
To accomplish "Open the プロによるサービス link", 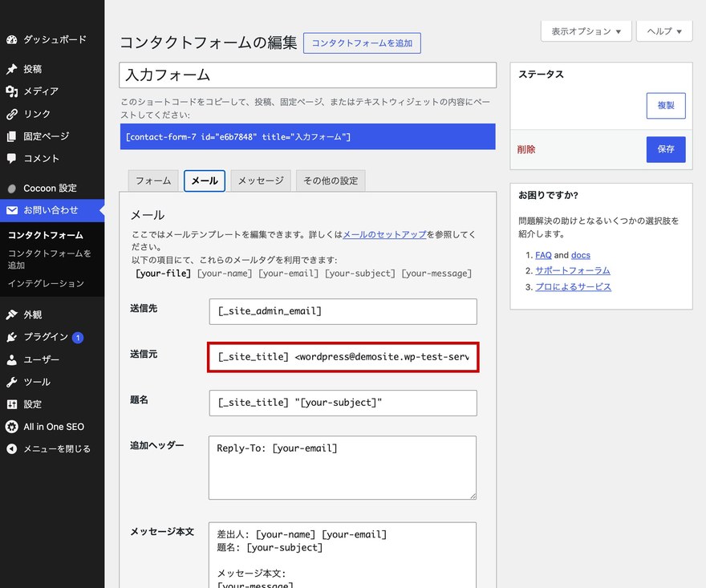I will pos(573,287).
